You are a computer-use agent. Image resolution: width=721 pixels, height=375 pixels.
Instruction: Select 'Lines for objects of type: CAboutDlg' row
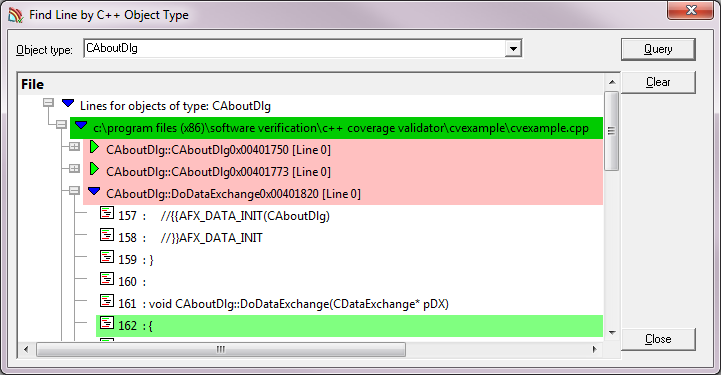click(175, 106)
